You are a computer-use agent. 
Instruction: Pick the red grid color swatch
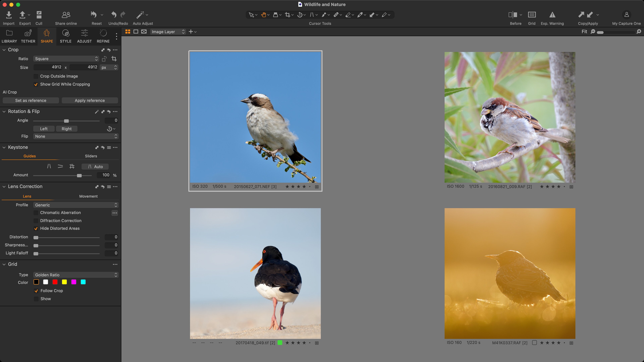click(x=55, y=282)
